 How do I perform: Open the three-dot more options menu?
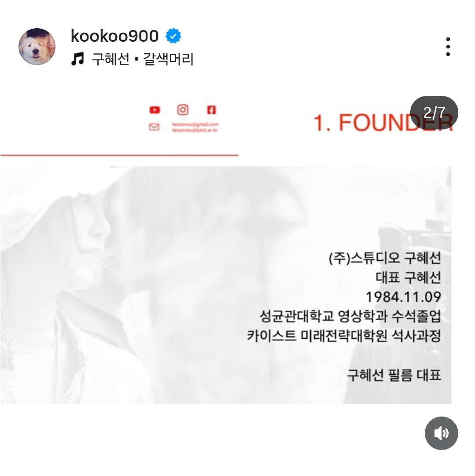(448, 47)
